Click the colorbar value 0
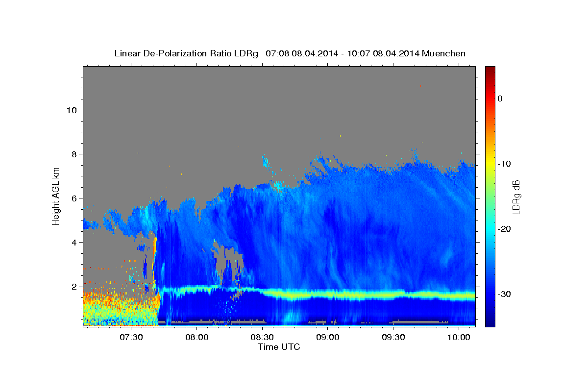 (x=500, y=98)
